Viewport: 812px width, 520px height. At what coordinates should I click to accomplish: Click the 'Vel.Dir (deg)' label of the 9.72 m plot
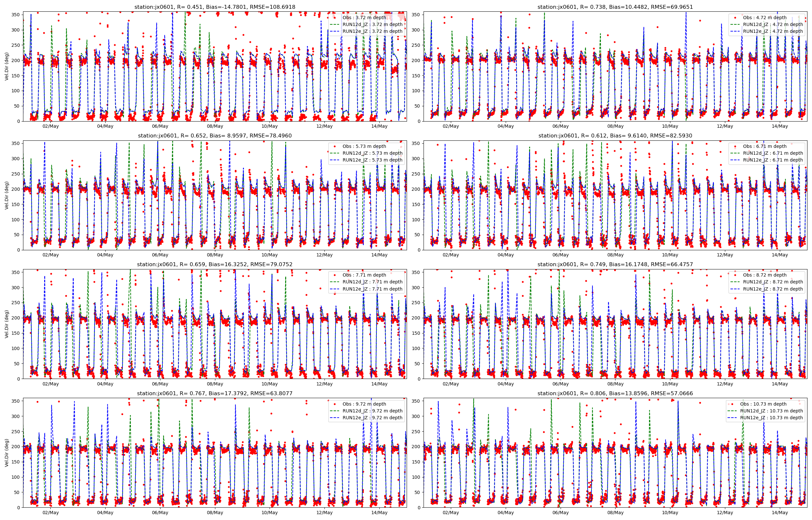click(x=7, y=453)
